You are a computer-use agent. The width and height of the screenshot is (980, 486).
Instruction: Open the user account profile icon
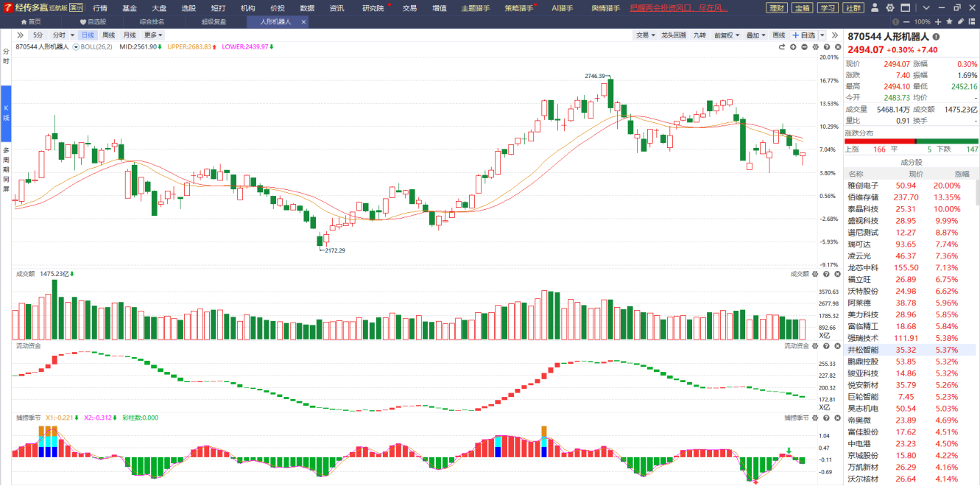coord(875,8)
